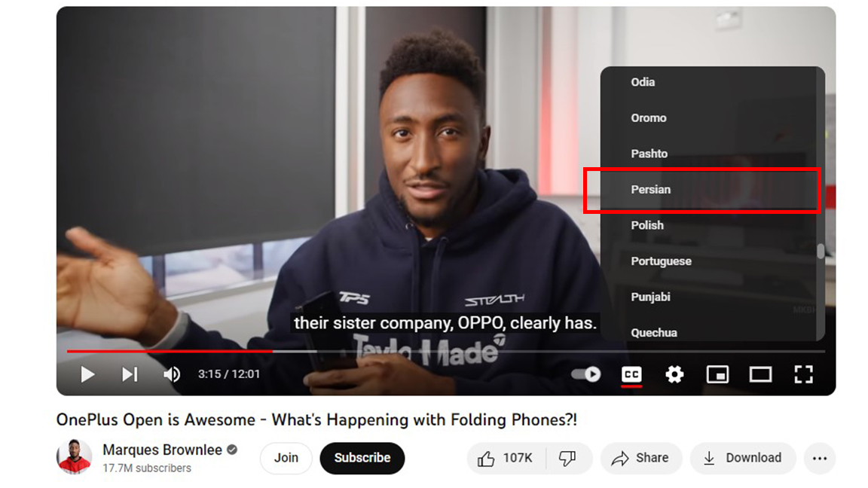Like the video with 107K likes
Viewport: 868px width, 488px height.
pos(506,458)
